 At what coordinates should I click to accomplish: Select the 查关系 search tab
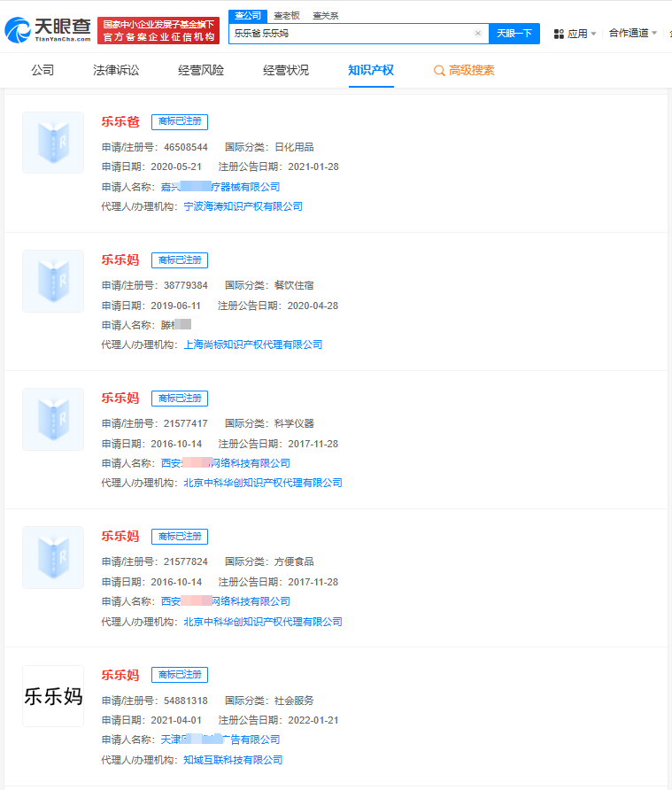click(326, 16)
